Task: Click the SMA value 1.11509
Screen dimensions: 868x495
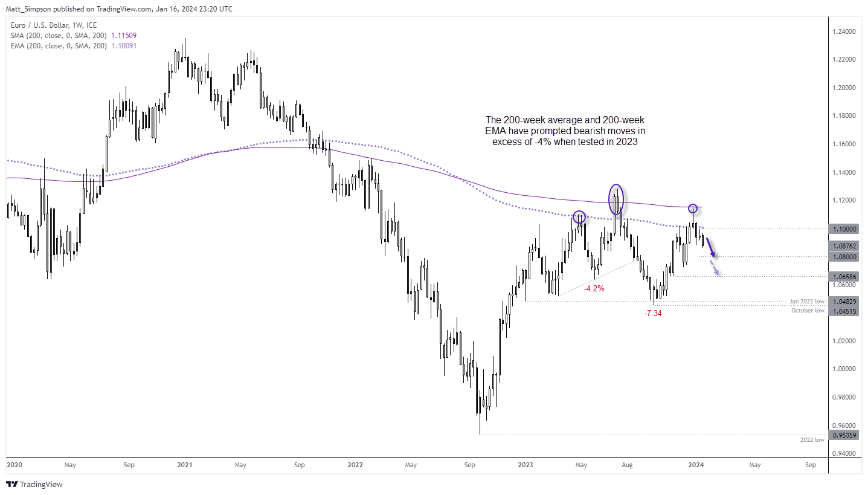Action: pos(124,36)
